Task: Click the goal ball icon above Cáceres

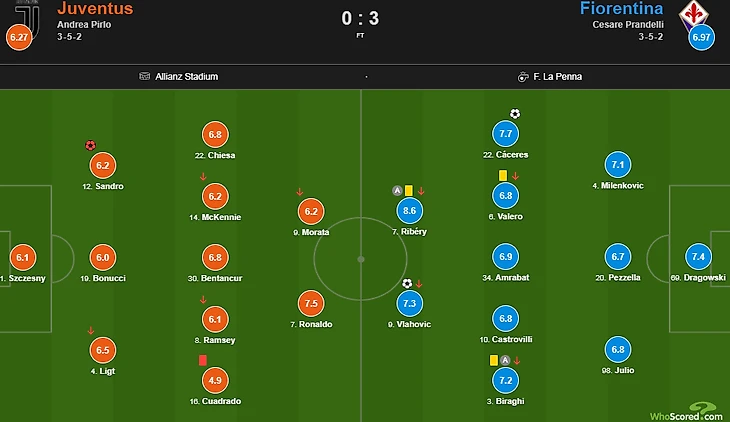Action: click(515, 114)
